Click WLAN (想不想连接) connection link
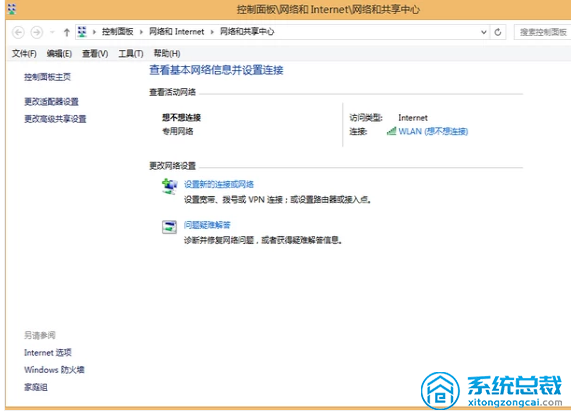 pos(433,131)
